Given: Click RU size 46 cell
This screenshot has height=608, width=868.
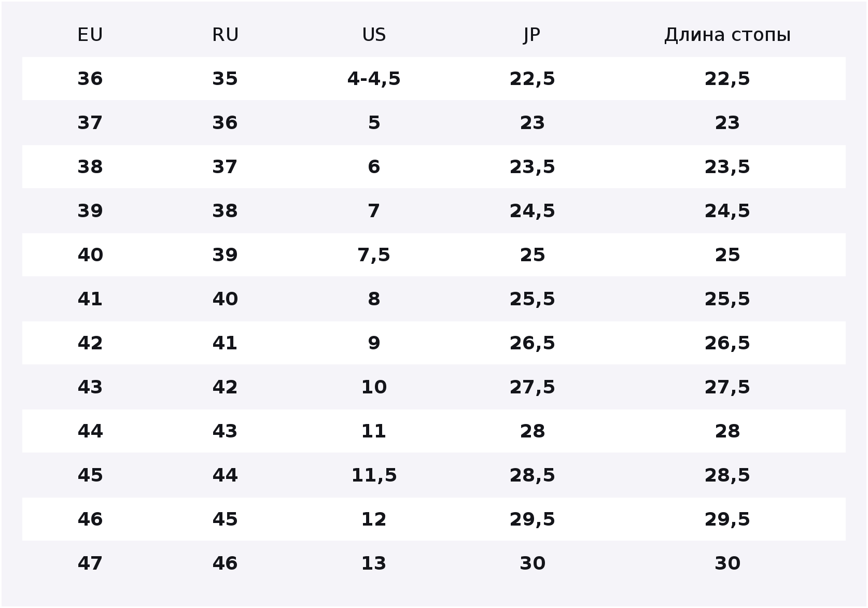Looking at the screenshot, I should [225, 563].
